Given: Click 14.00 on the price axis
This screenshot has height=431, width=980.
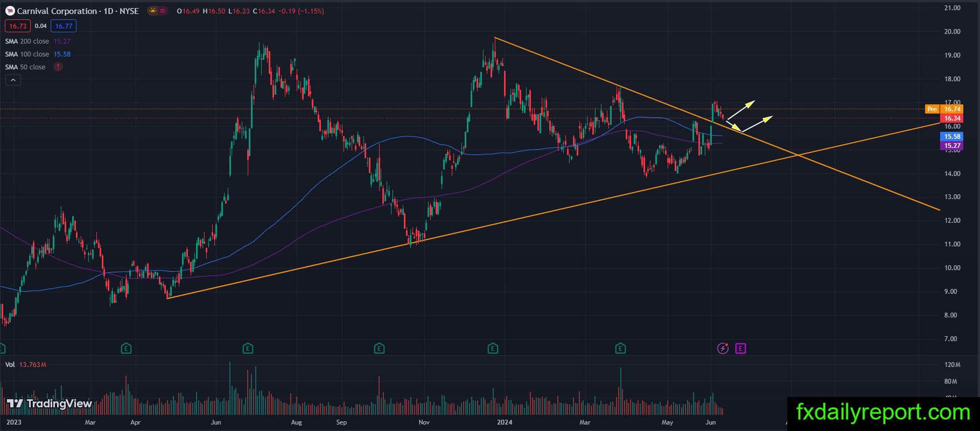Looking at the screenshot, I should coord(952,173).
